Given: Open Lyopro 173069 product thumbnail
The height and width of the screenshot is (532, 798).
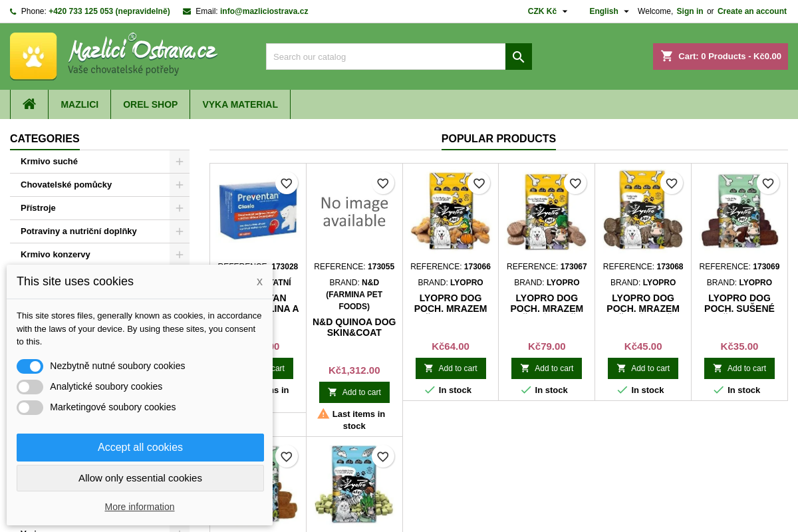Looking at the screenshot, I should pyautogui.click(x=739, y=211).
